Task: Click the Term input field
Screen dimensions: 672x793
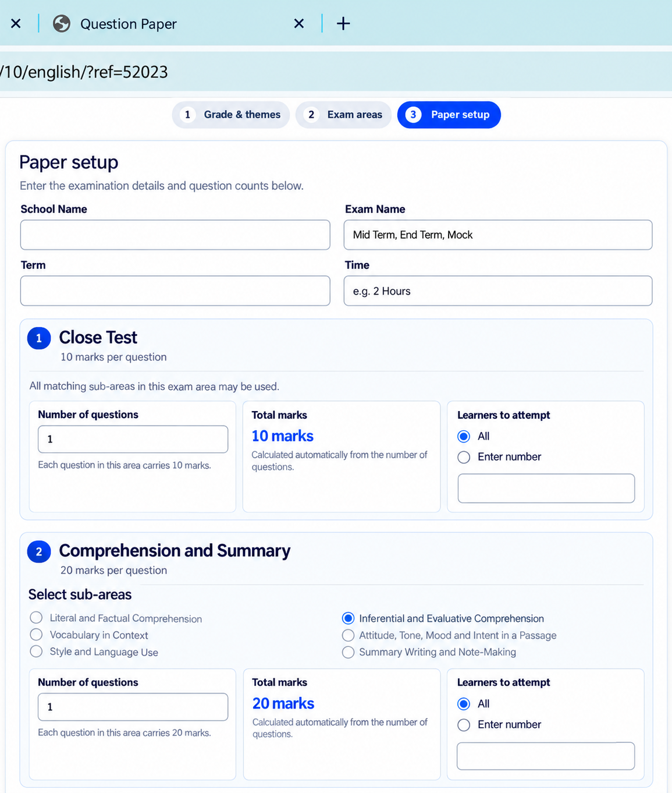Action: [175, 291]
